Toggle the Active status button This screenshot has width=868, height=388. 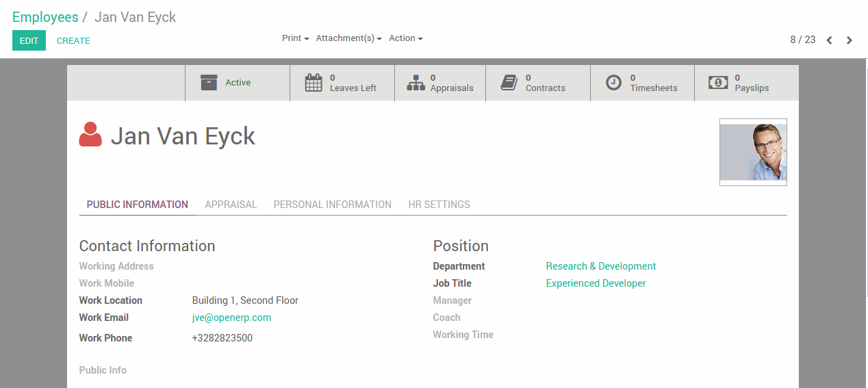238,83
